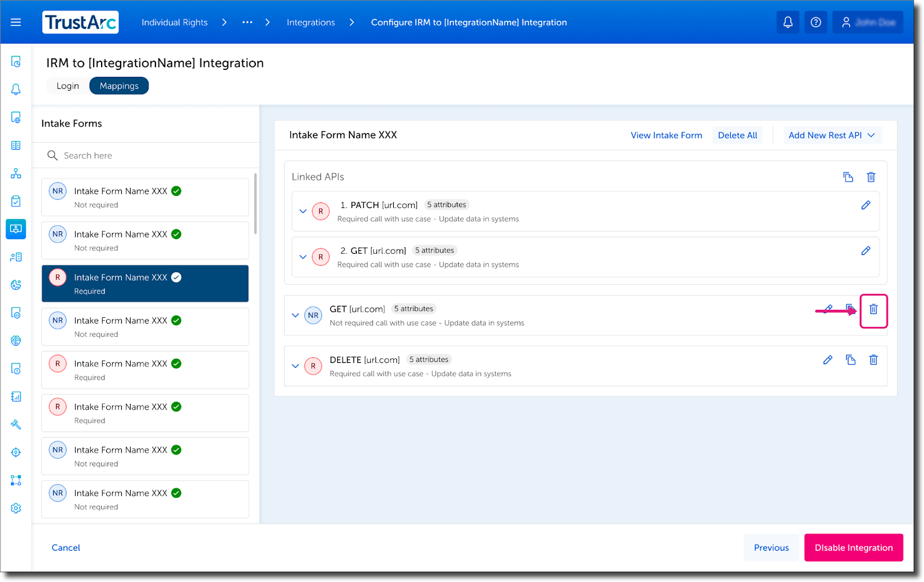Click the help question mark icon
Viewport: 924px width, 582px height.
tap(815, 22)
